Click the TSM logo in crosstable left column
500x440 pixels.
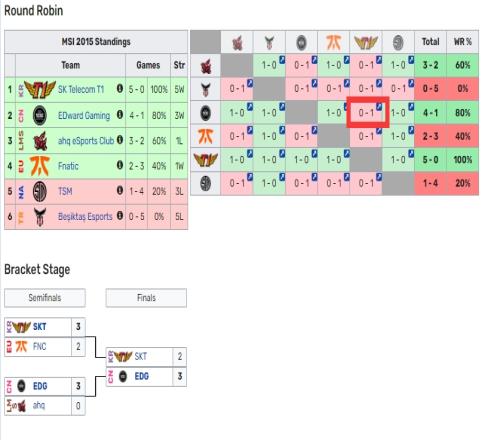coord(206,183)
